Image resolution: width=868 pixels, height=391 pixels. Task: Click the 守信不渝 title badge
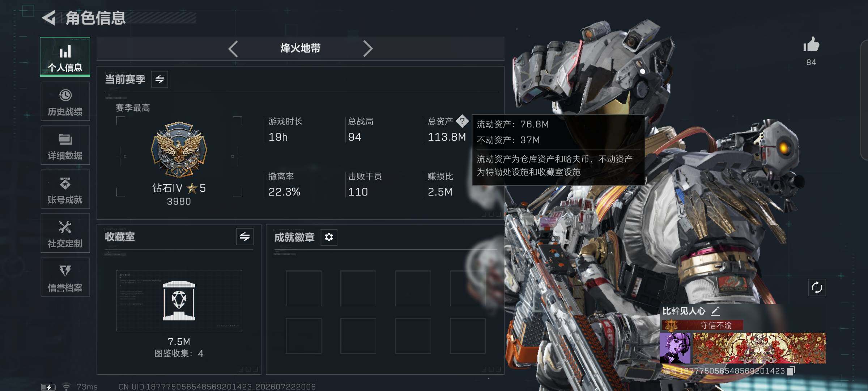(702, 325)
